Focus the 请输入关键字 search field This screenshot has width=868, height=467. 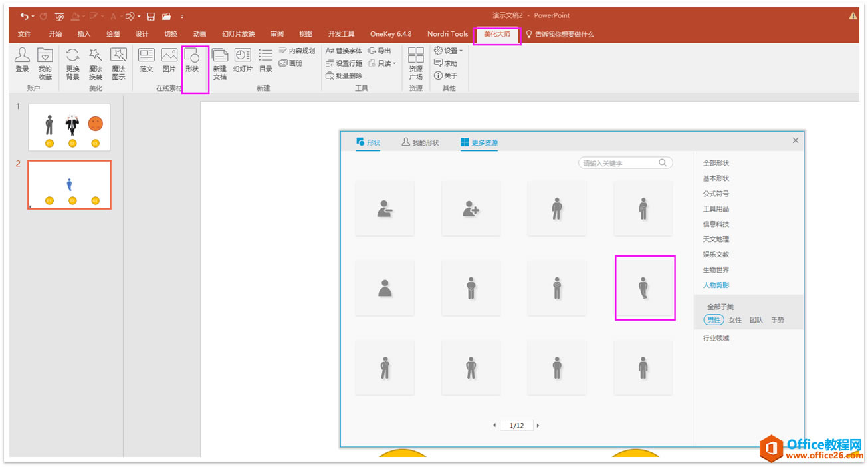[x=625, y=163]
